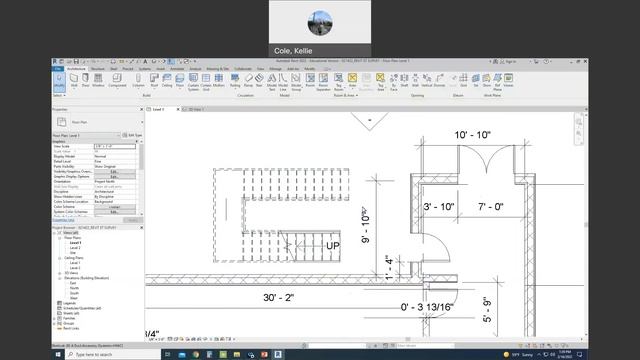Select the Ramp tool

click(248, 80)
